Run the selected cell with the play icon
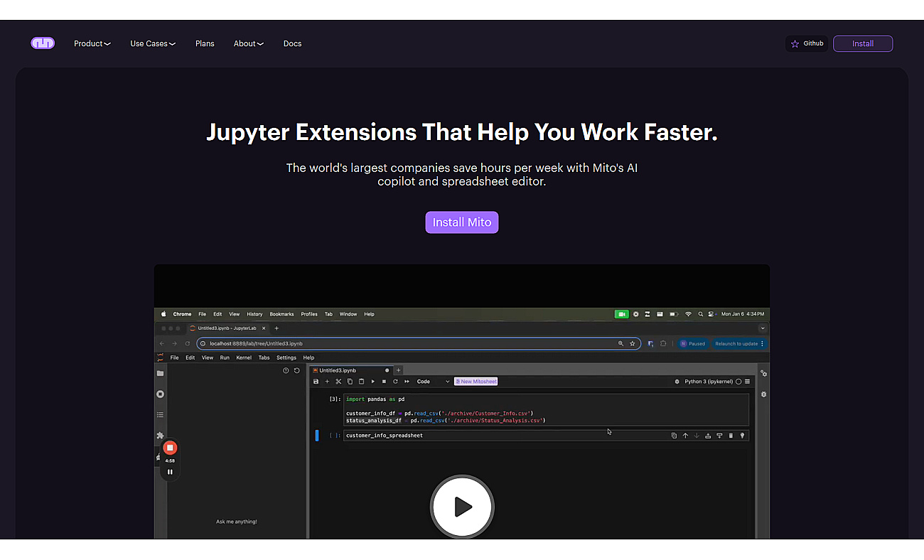 372,382
